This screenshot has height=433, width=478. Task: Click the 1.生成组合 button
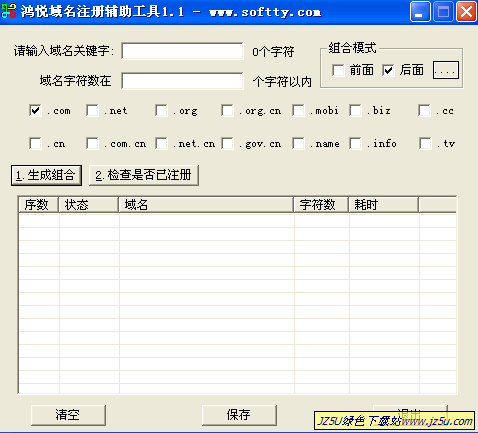(46, 175)
